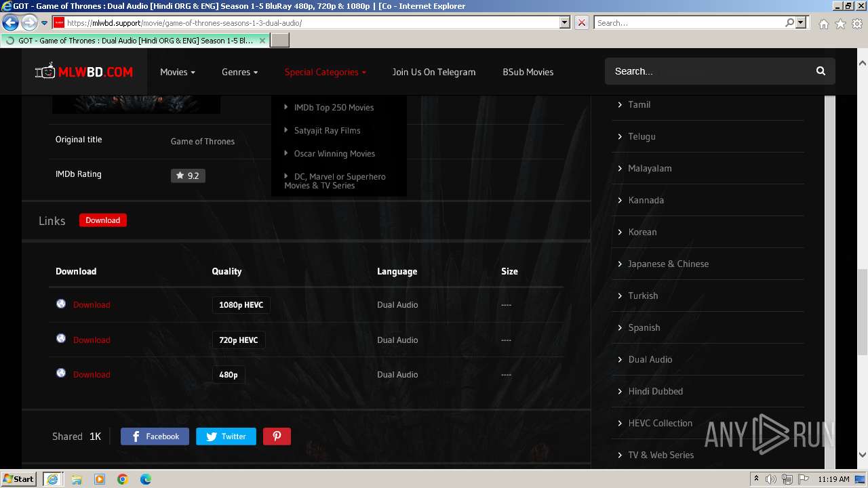Open the IE Tools gear icon
868x488 pixels.
pos(857,23)
